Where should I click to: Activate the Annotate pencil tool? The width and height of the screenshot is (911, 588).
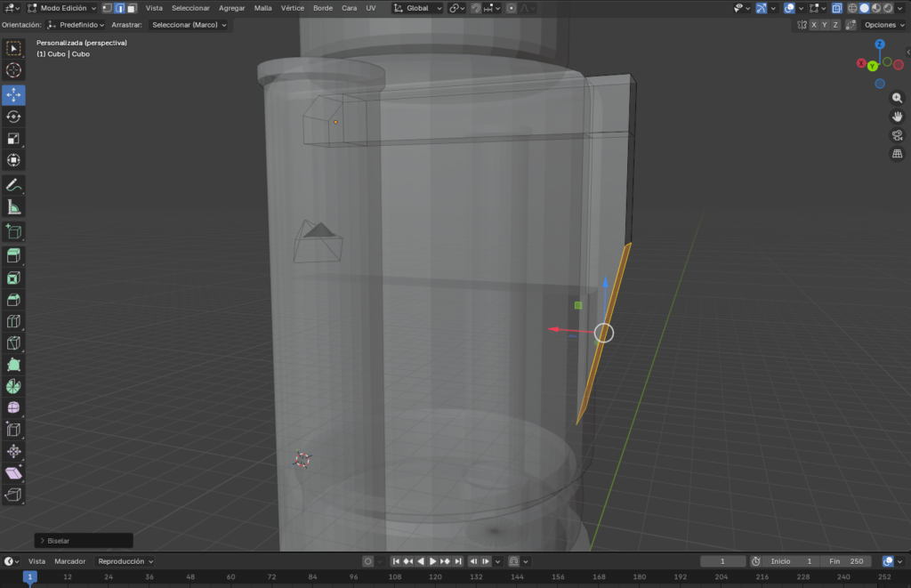point(13,185)
